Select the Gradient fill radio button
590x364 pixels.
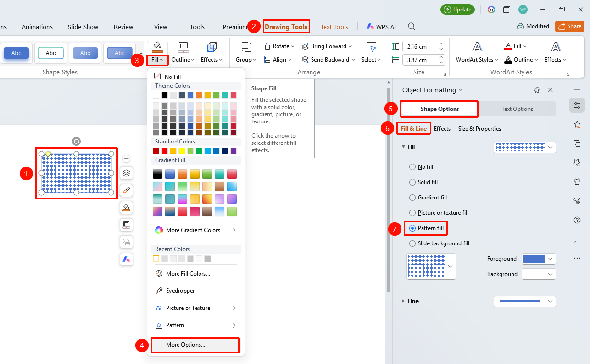412,198
